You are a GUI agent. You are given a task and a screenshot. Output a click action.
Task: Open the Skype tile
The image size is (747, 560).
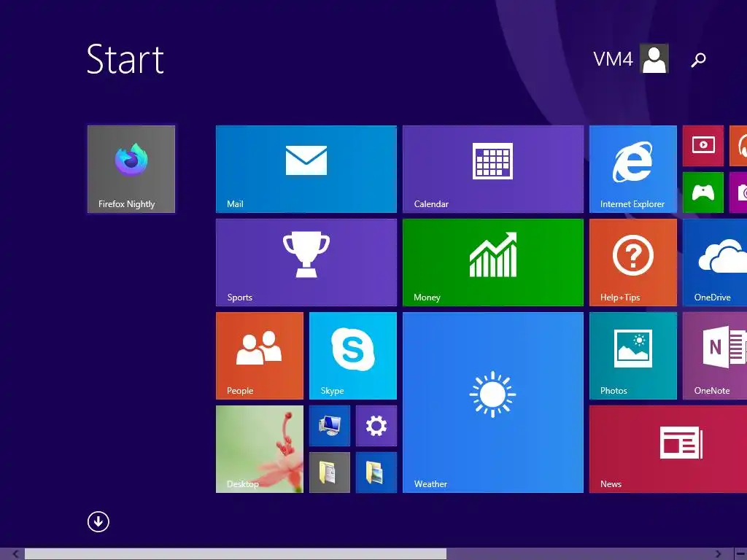click(352, 356)
